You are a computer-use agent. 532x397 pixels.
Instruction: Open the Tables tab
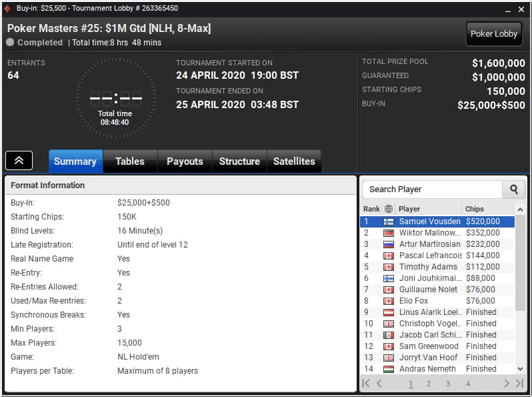(130, 161)
